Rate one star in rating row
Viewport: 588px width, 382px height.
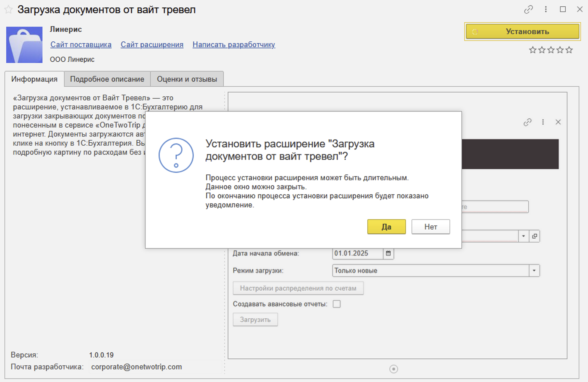pyautogui.click(x=533, y=50)
